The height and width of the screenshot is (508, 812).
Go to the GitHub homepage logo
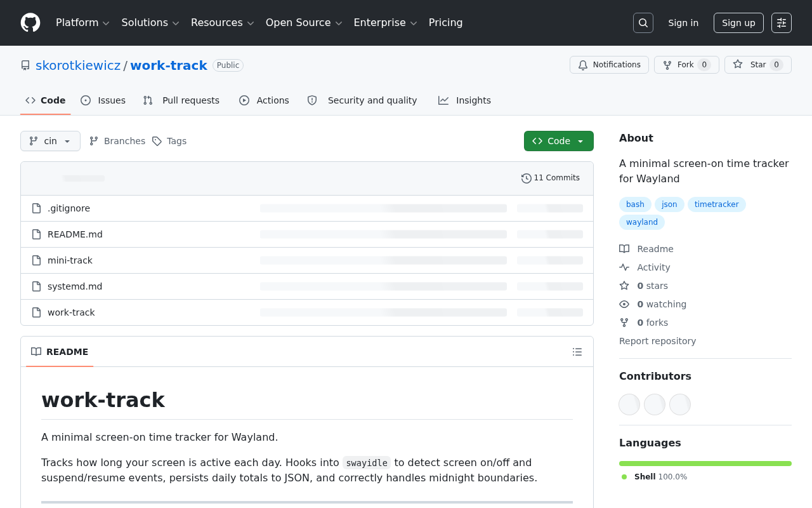(30, 23)
